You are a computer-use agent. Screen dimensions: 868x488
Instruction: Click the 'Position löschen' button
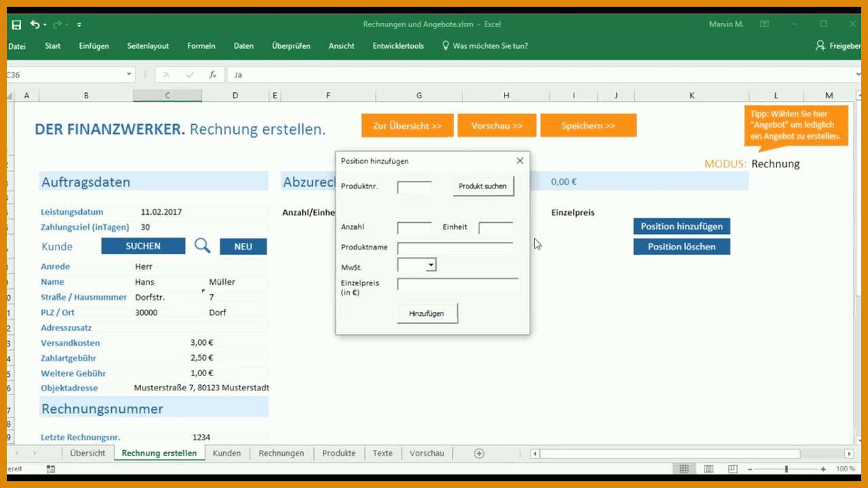point(682,247)
